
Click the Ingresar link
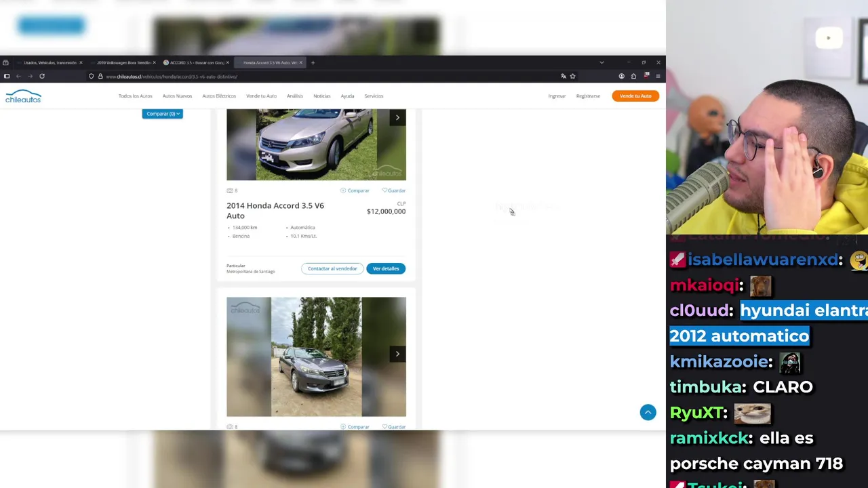pyautogui.click(x=557, y=96)
